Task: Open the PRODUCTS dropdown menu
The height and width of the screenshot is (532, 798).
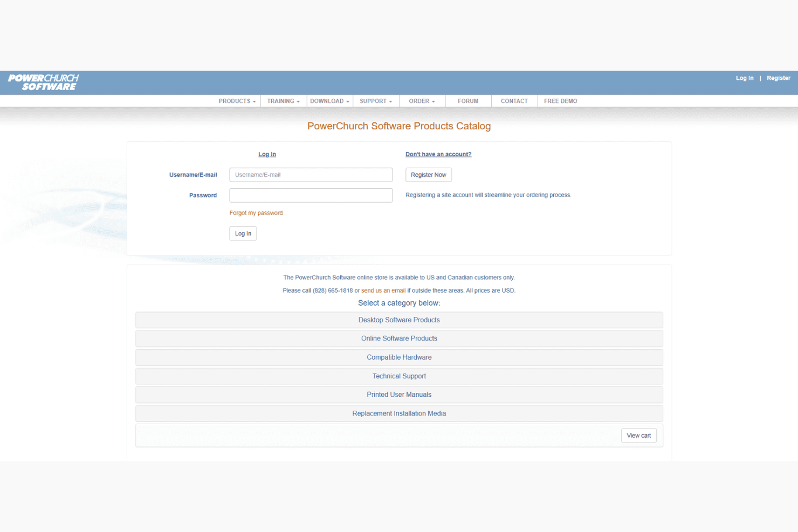Action: 237,101
